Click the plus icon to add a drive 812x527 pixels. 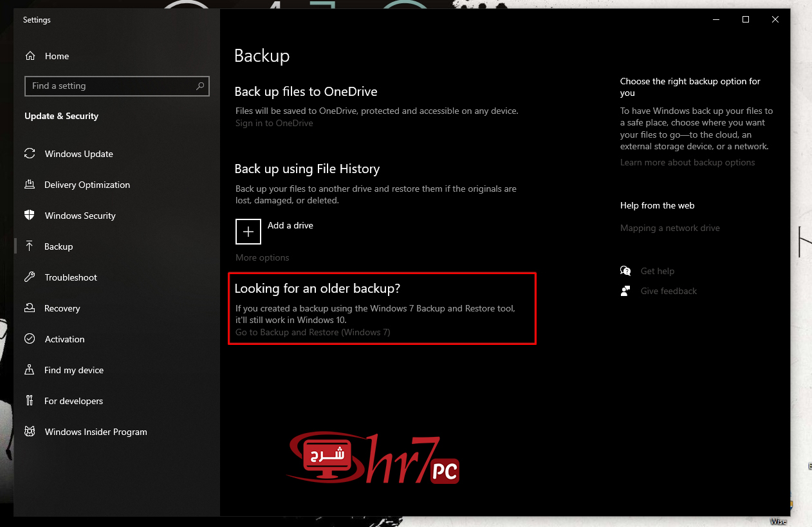click(248, 232)
